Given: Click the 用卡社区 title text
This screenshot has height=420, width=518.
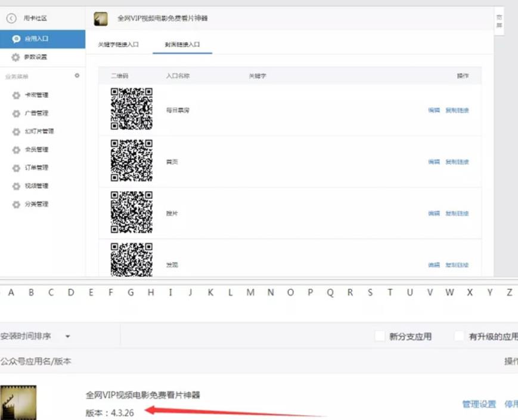Looking at the screenshot, I should 35,18.
